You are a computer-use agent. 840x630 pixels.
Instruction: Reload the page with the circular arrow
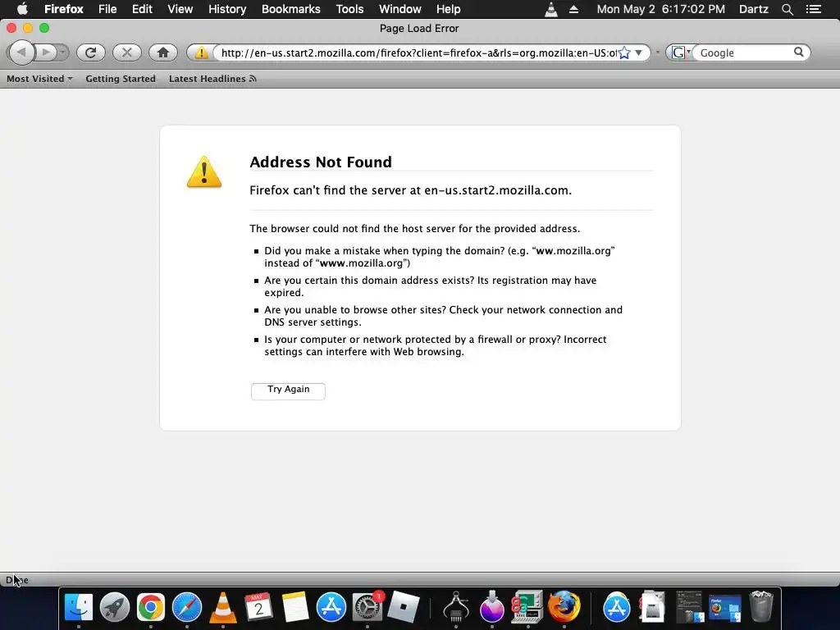(90, 52)
